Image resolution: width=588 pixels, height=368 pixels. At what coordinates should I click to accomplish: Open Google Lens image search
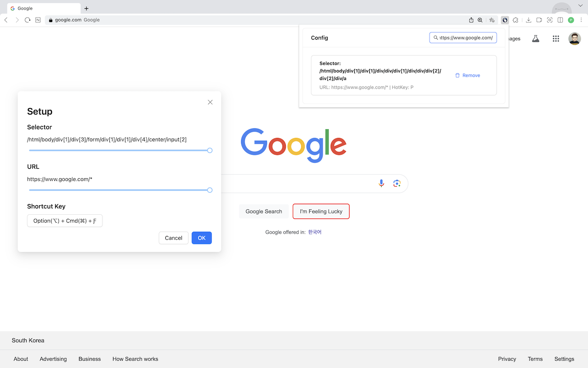point(397,184)
